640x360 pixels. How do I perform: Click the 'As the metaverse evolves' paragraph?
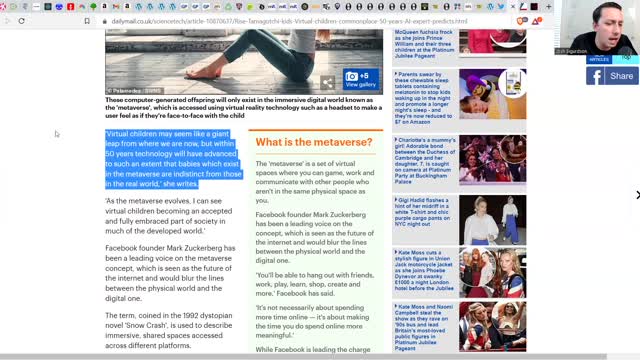point(169,216)
